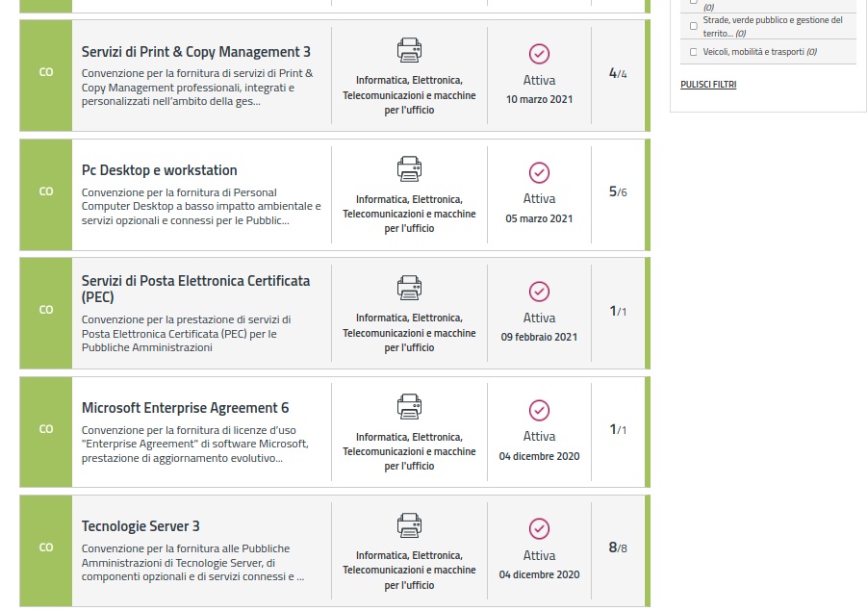Click the Attiva checkmark icon for Posta Elettronica Certificata
The height and width of the screenshot is (611, 868).
point(539,292)
